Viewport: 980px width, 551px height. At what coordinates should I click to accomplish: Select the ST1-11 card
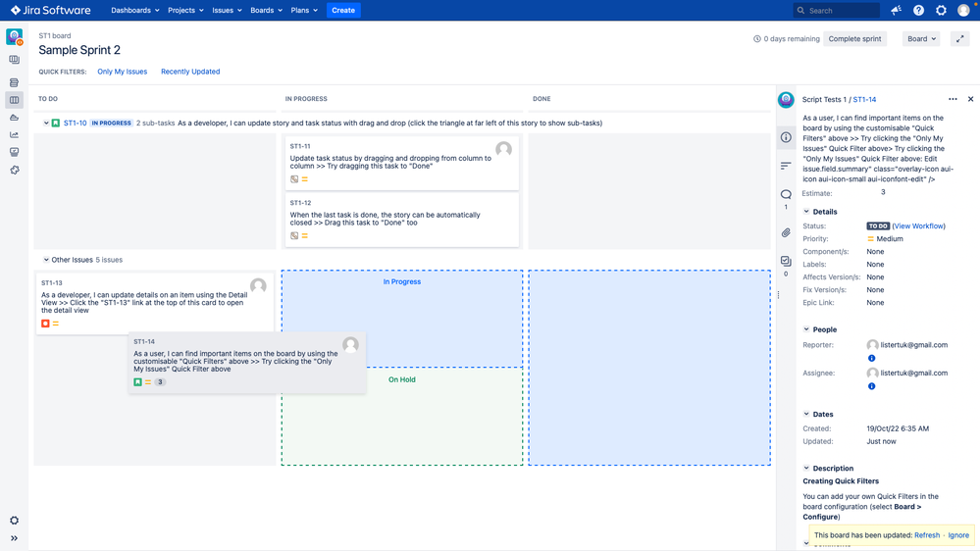pos(401,163)
